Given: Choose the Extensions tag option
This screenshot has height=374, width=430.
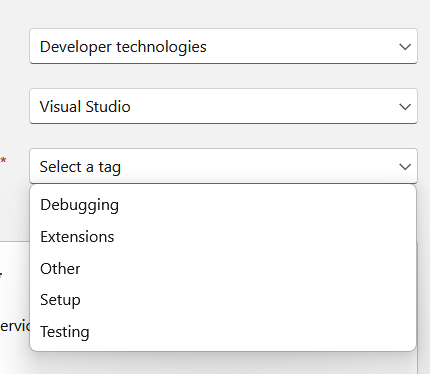Looking at the screenshot, I should (x=223, y=237).
